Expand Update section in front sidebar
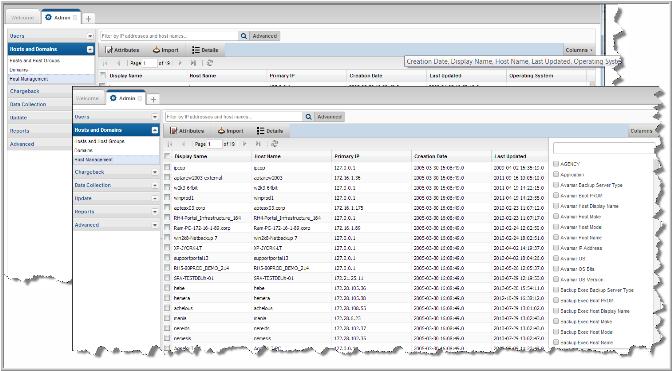Image resolution: width=672 pixels, height=371 pixels. click(155, 198)
